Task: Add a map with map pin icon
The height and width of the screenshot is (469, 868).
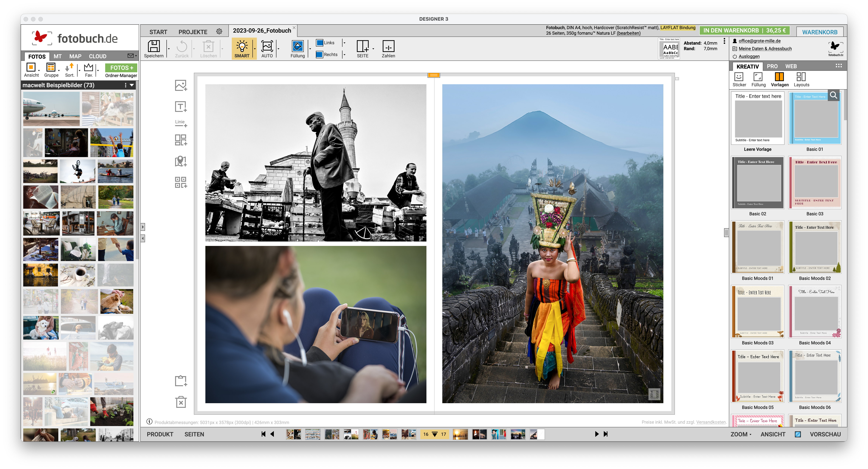Action: [181, 161]
